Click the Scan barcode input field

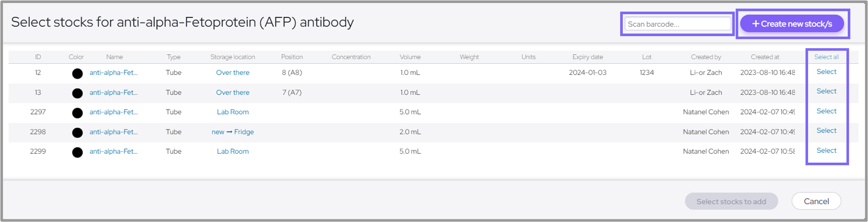(x=678, y=24)
